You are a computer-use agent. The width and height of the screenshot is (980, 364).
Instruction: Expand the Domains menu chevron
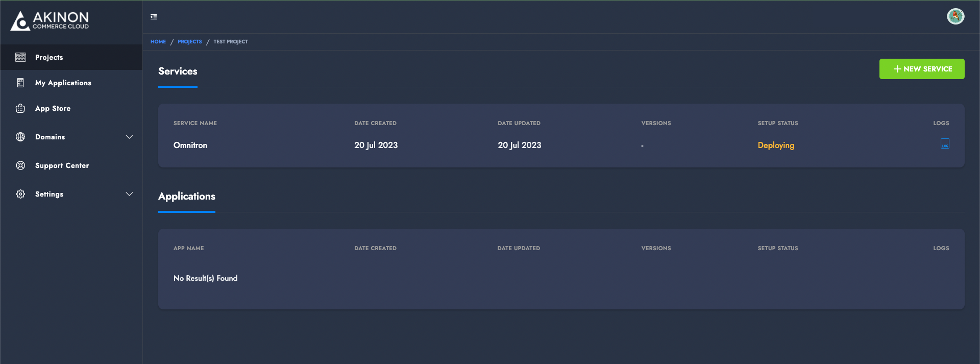pos(129,137)
